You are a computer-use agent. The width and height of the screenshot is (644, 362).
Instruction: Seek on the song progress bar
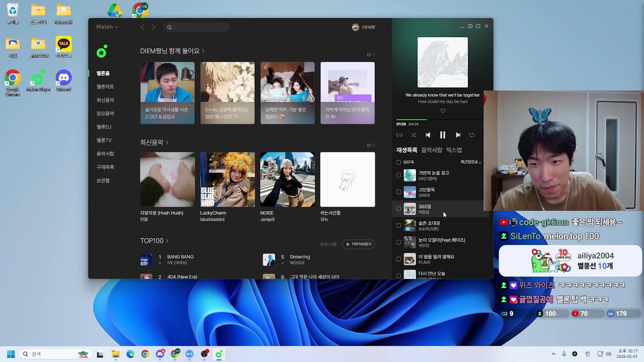click(439, 120)
